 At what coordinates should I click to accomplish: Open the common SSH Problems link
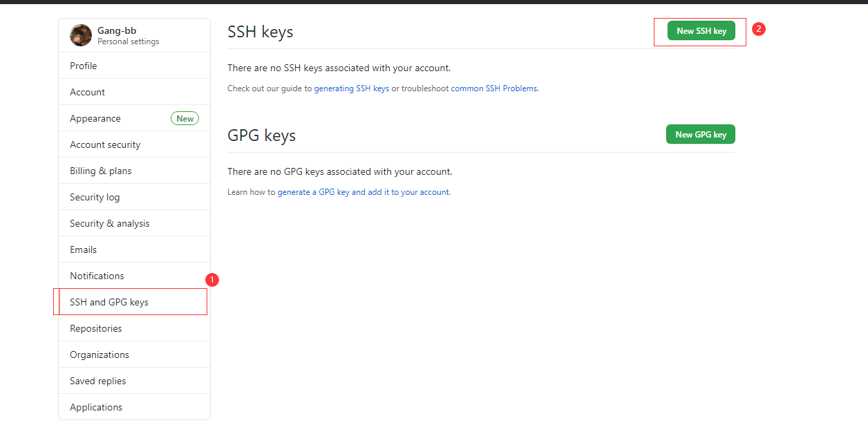(x=494, y=88)
